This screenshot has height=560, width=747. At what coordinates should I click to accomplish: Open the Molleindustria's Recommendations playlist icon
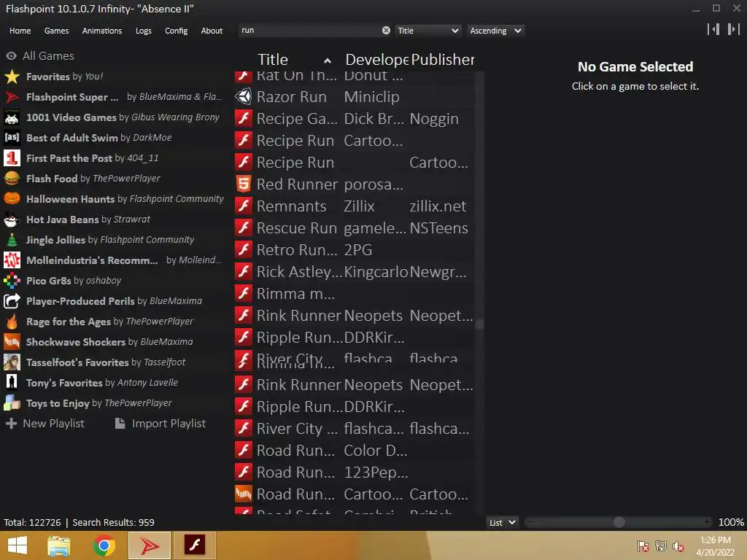12,260
